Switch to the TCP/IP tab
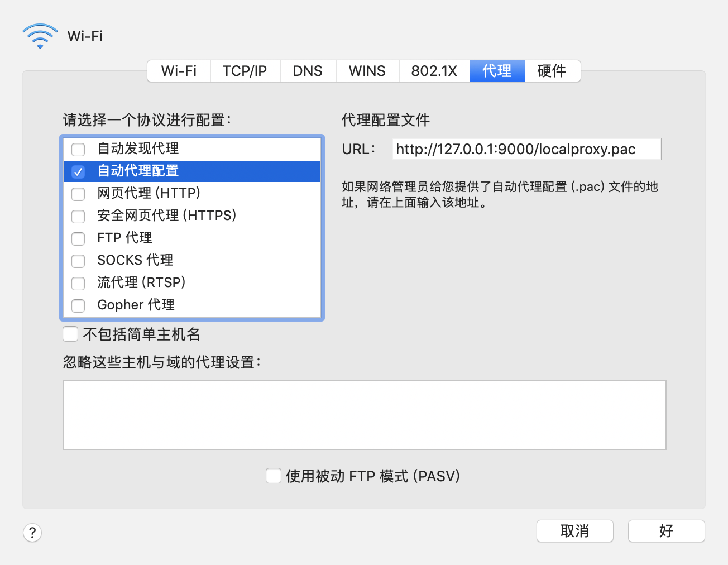 point(245,71)
